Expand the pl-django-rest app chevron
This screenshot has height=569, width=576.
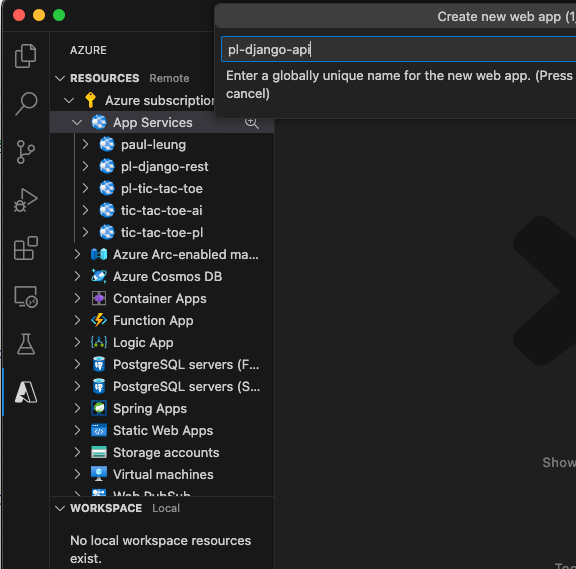tap(85, 166)
